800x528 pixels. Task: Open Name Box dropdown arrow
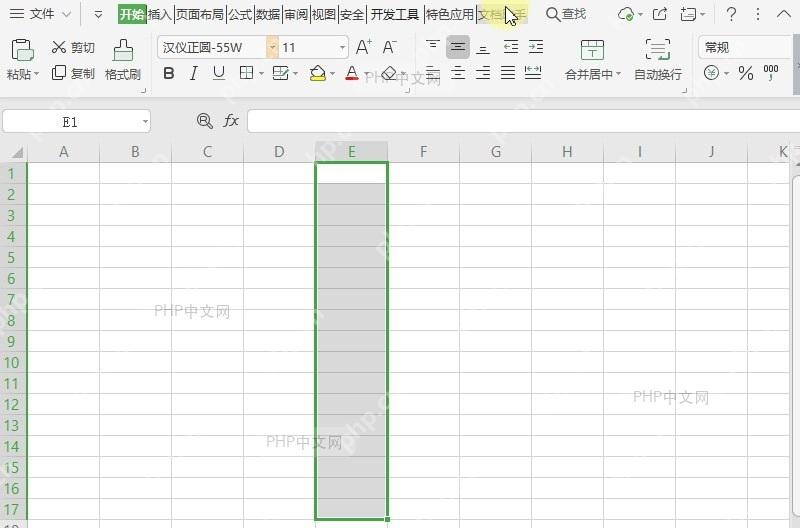tap(145, 121)
